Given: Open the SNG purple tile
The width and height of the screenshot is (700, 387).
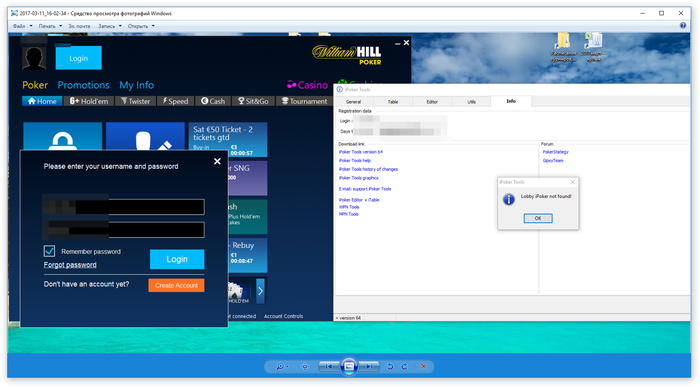Looking at the screenshot, I should coord(248,178).
